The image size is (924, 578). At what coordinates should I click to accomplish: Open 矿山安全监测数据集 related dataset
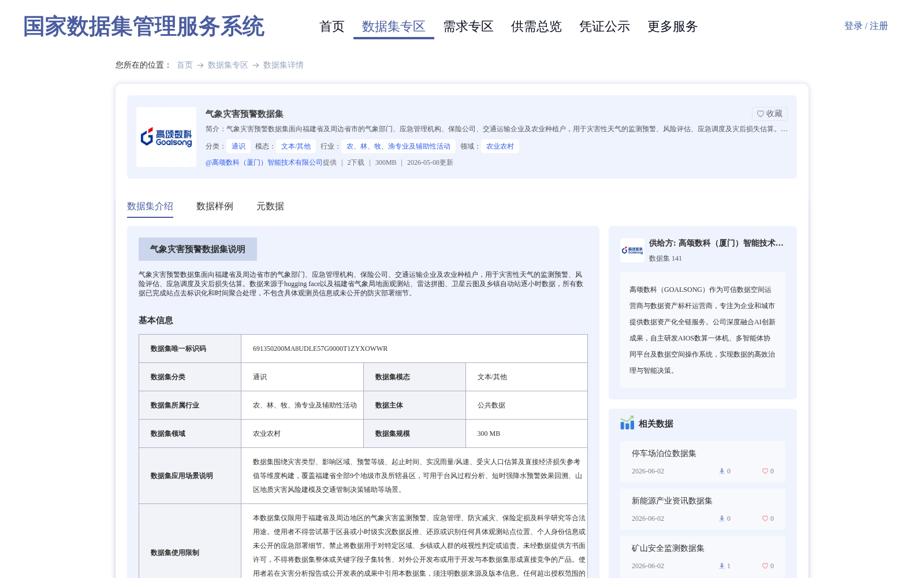click(x=668, y=549)
